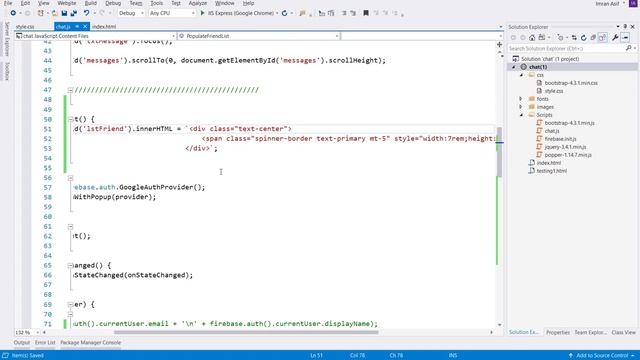Expand the images folder
This screenshot has height=360, width=640.
[x=521, y=107]
